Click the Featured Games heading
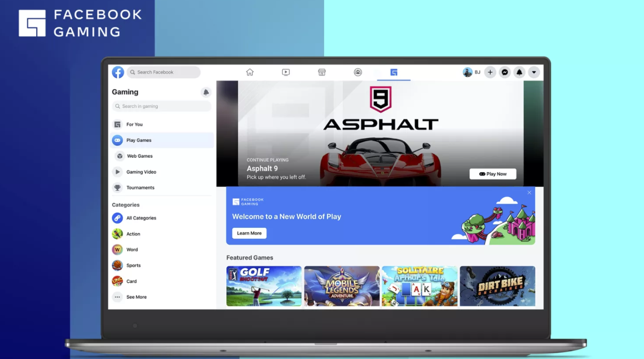Image resolution: width=644 pixels, height=359 pixels. click(250, 258)
